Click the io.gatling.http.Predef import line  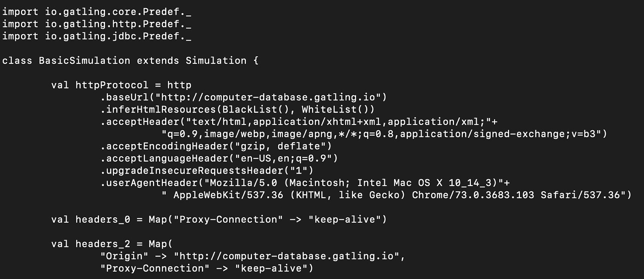coord(97,24)
